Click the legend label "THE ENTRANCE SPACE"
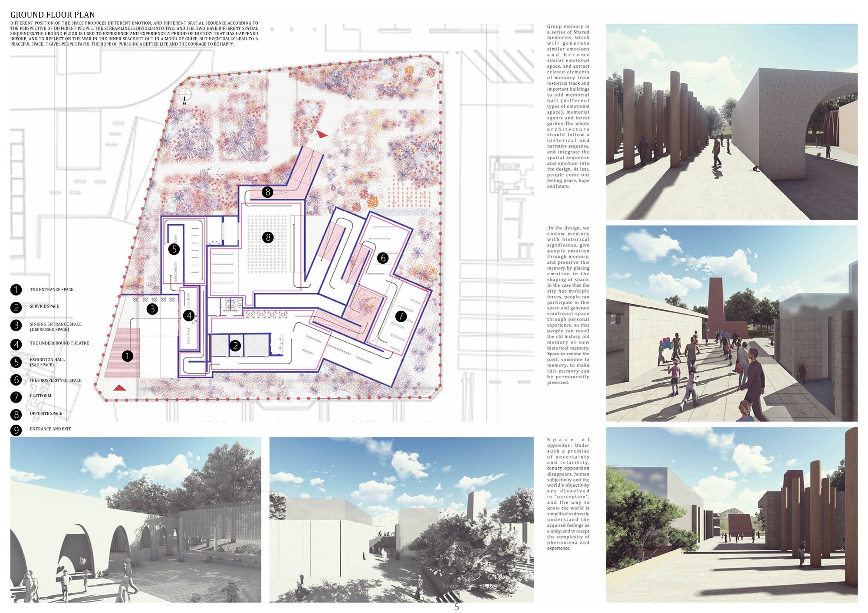The width and height of the screenshot is (868, 613). [52, 290]
